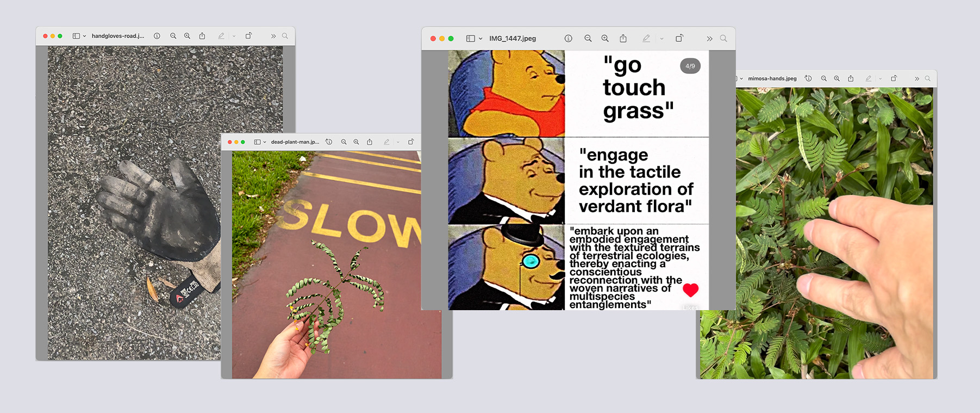
Task: Show more toolbar items in mimosa-hands window
Action: point(917,79)
